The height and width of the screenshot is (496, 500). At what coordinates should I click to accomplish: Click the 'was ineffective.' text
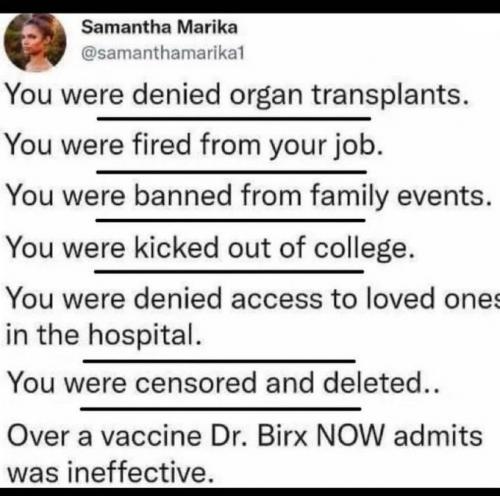(x=110, y=472)
